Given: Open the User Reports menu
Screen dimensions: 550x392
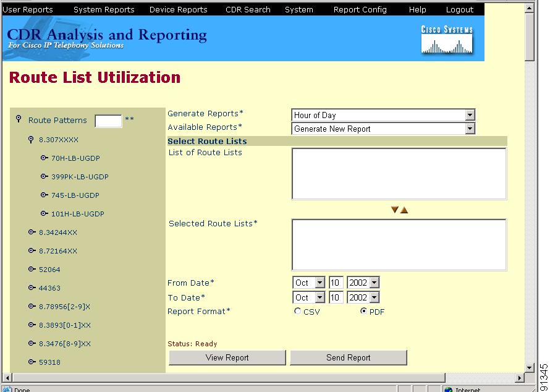Looking at the screenshot, I should coord(28,9).
